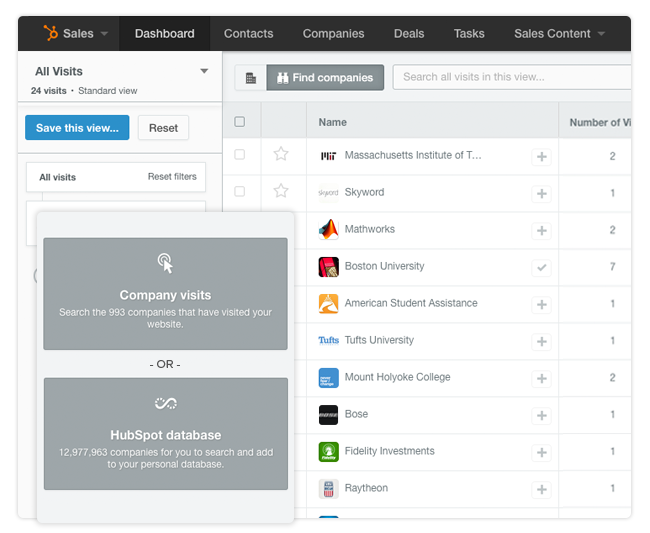Open the Mathworks company name
Viewport: 650px width, 533px height.
click(370, 229)
